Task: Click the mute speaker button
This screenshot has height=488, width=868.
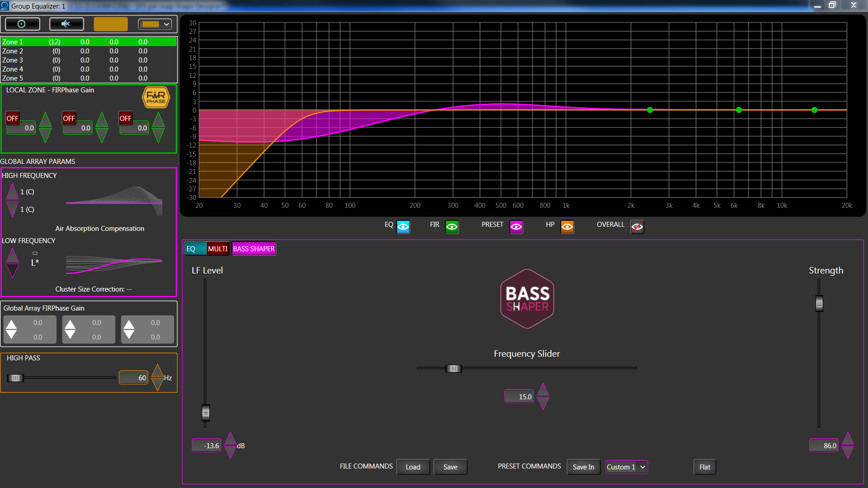Action: tap(66, 24)
